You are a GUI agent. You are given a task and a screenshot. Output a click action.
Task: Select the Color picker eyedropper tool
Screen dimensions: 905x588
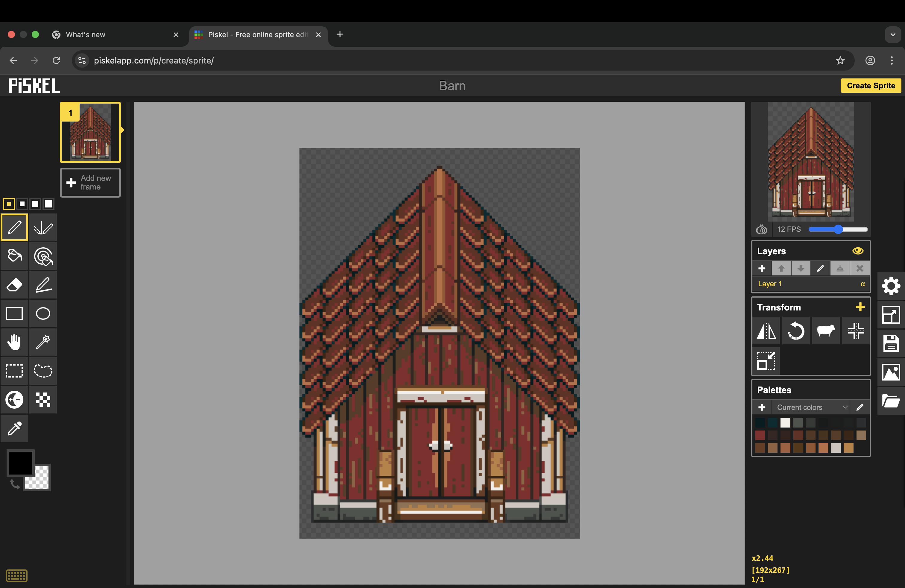14,428
